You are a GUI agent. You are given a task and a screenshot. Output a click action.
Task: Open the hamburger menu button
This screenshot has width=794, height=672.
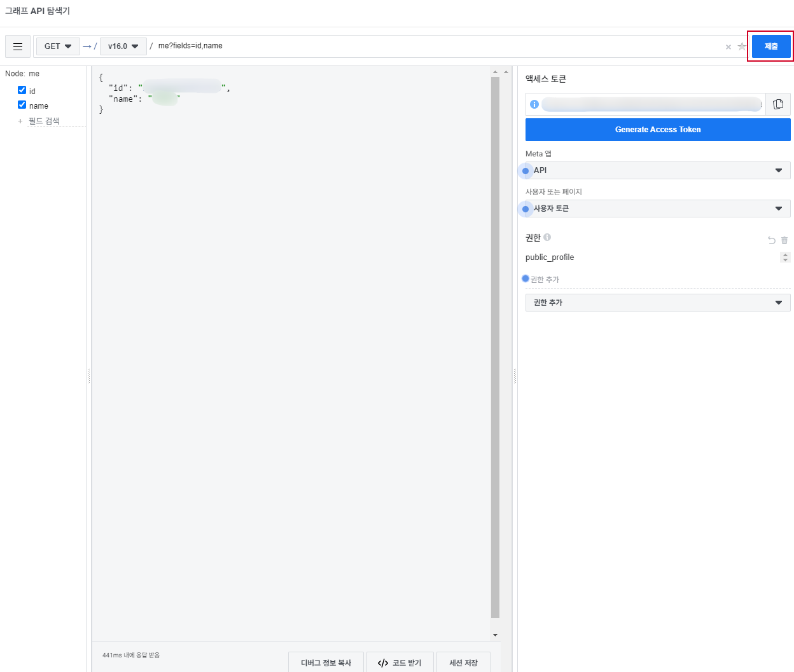coord(18,46)
